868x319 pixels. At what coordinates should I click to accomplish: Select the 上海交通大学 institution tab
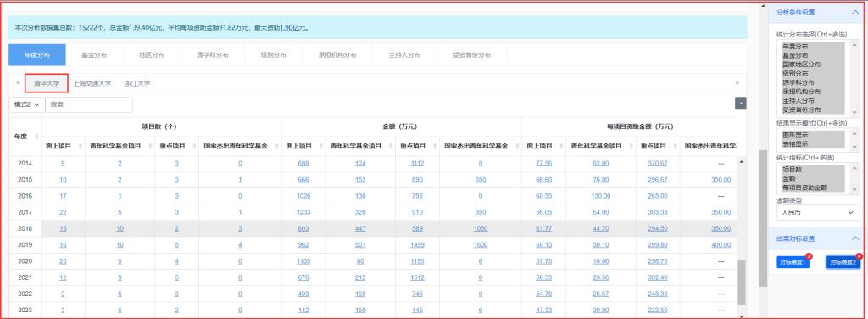tap(92, 84)
